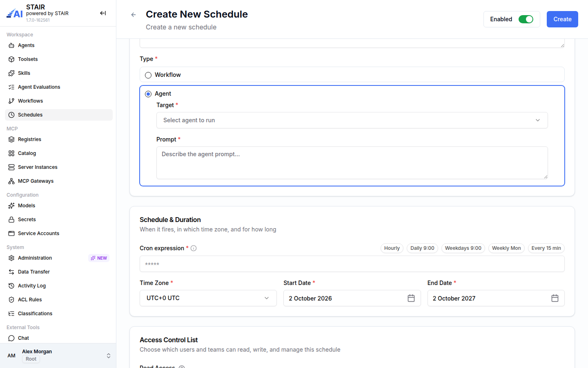Image resolution: width=588 pixels, height=368 pixels.
Task: Click the Schedule & Duration heading
Action: point(170,220)
